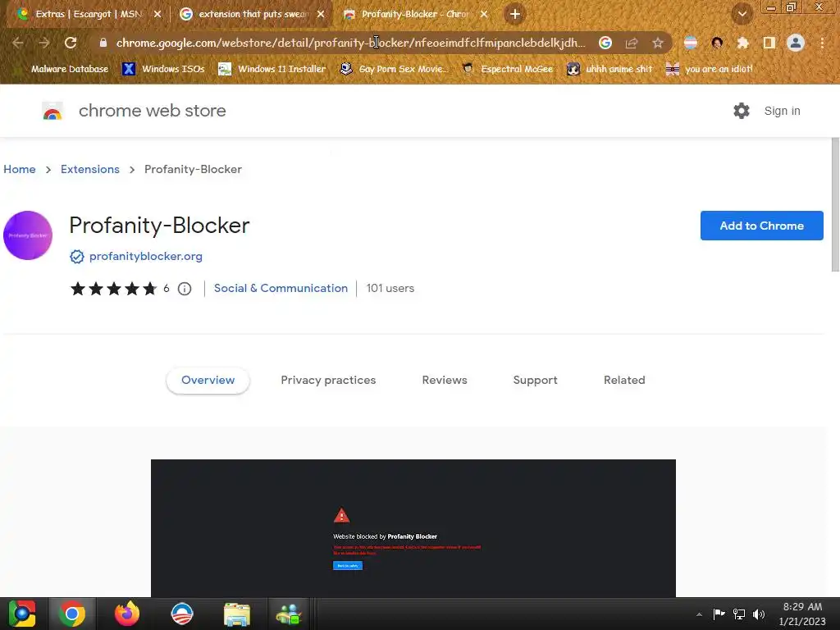Screen dimensions: 840x630
Task: Select the Privacy practices tab
Action: tap(328, 381)
